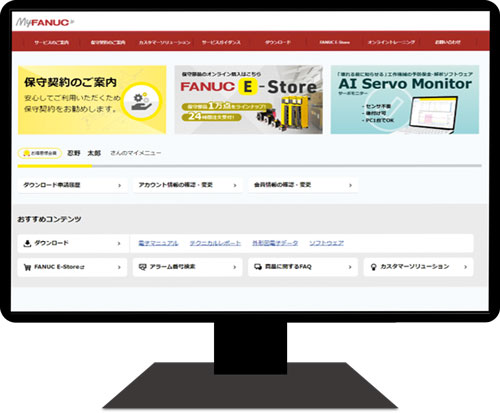
Task: Open オンライントレーニング in the navigation bar
Action: (391, 42)
